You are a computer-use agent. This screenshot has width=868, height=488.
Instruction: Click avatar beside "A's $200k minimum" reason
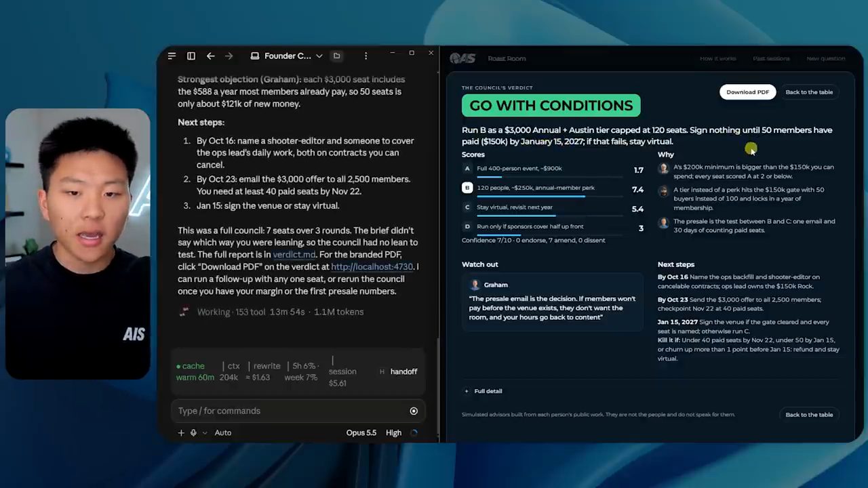click(x=663, y=168)
